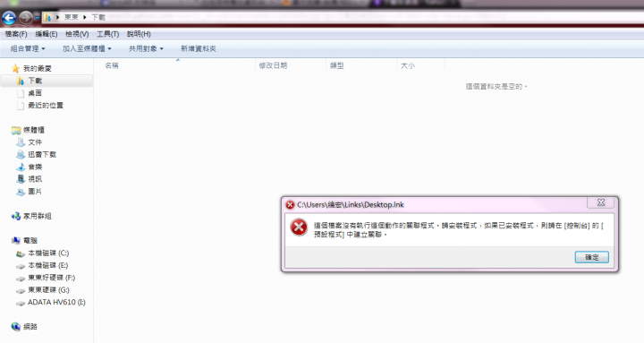Click the 我的最愛 star icon

coord(15,68)
